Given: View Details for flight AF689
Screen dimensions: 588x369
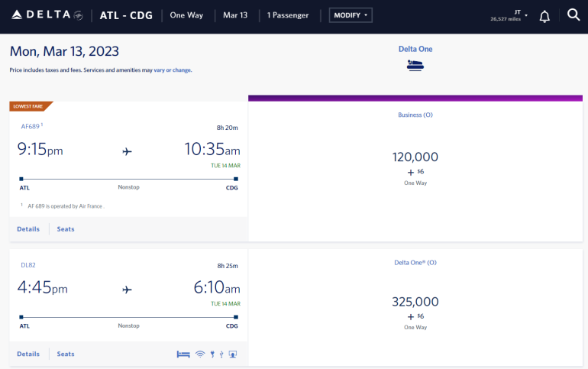Looking at the screenshot, I should [x=28, y=228].
